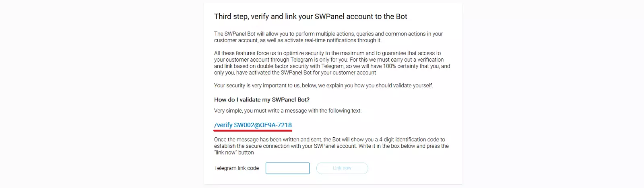644x188 pixels.
Task: Click the paragraph starting "Once the message has"
Action: 331,146
